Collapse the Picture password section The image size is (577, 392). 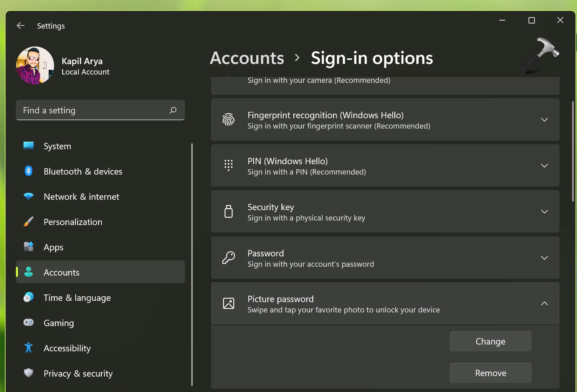pos(544,303)
